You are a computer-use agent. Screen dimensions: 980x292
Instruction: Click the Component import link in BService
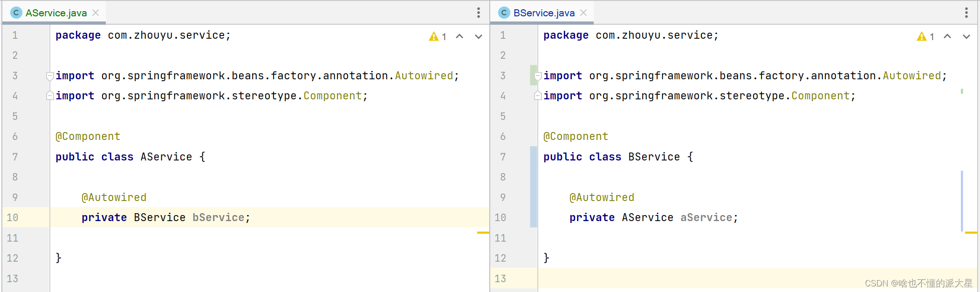[821, 96]
